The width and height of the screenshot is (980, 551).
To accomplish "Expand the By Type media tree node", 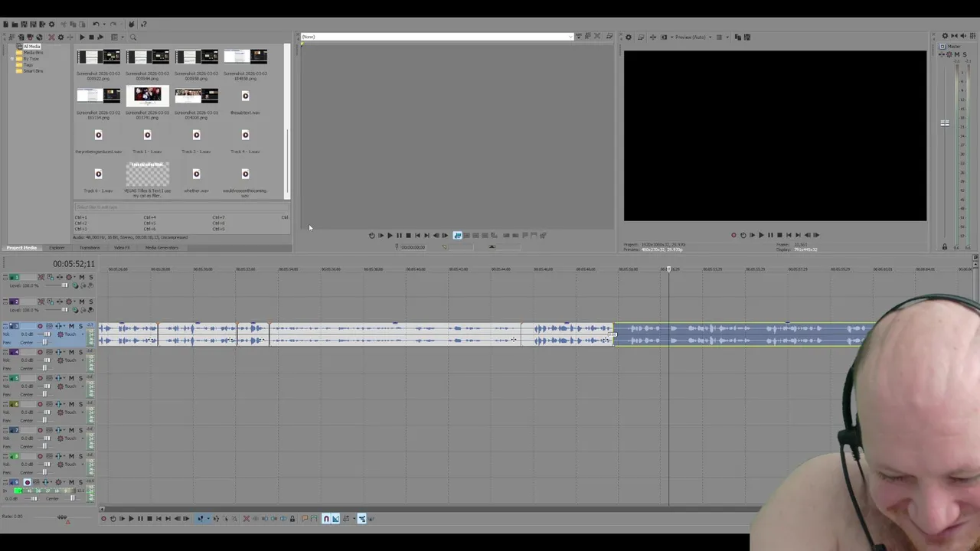I will point(12,59).
